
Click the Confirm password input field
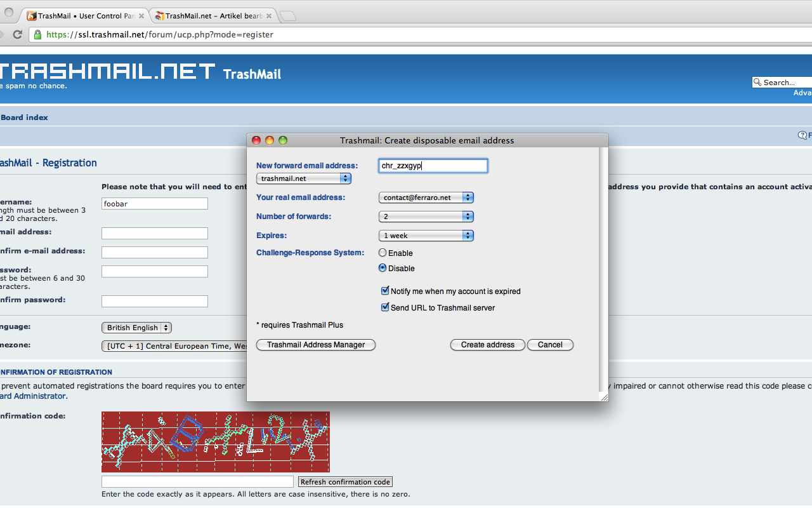click(155, 302)
